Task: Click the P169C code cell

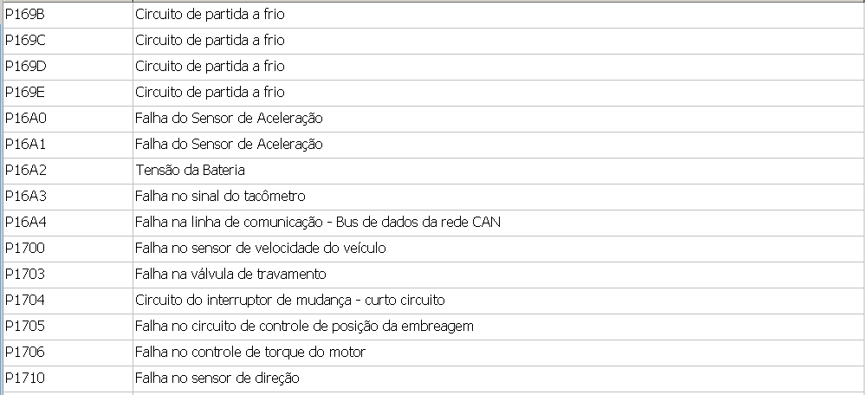Action: [24, 40]
